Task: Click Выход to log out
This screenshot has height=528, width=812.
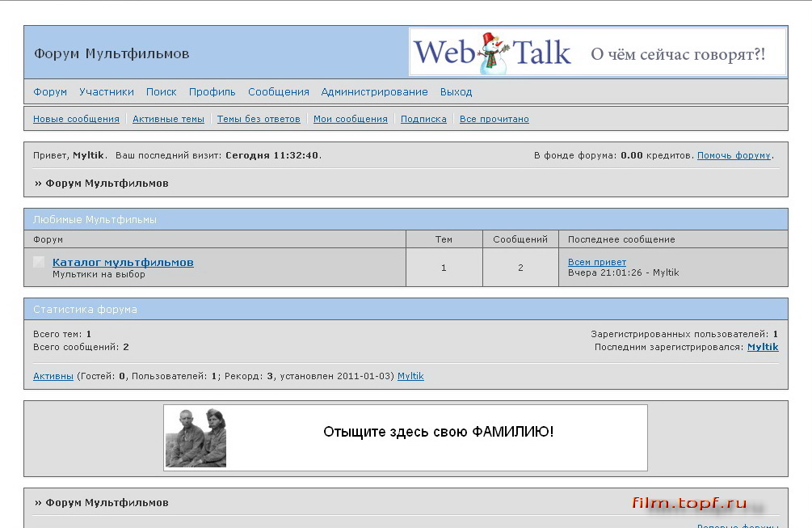Action: (x=456, y=91)
